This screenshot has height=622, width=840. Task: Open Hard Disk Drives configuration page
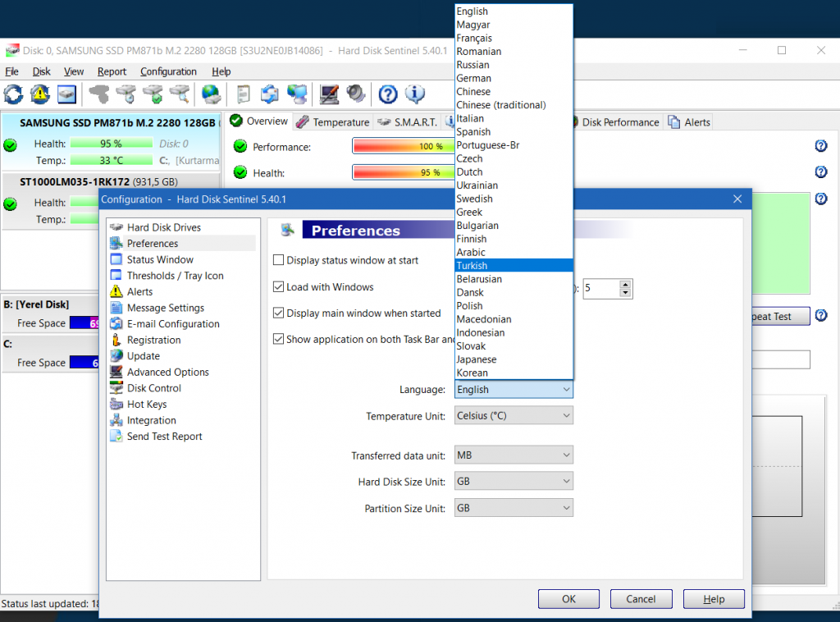point(164,227)
